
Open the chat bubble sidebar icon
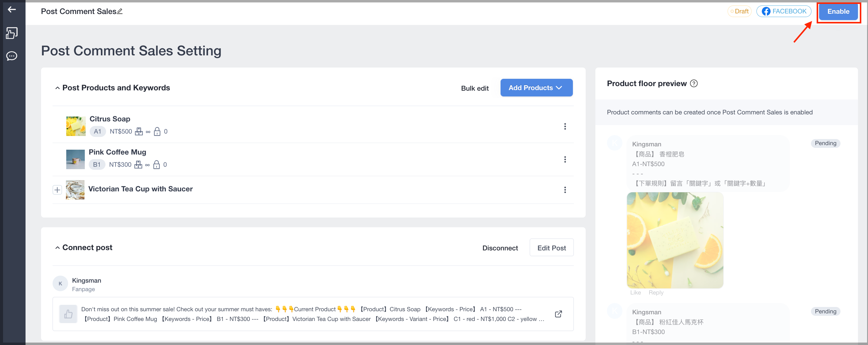coord(12,56)
